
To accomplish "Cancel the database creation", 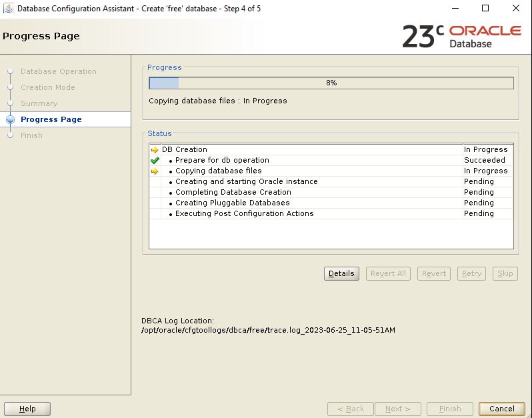I will (502, 409).
